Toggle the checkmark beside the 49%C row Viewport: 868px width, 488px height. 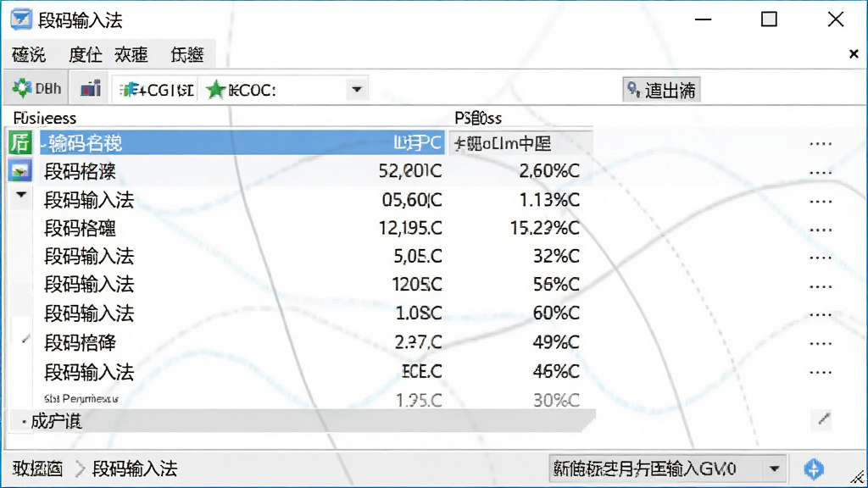point(25,340)
